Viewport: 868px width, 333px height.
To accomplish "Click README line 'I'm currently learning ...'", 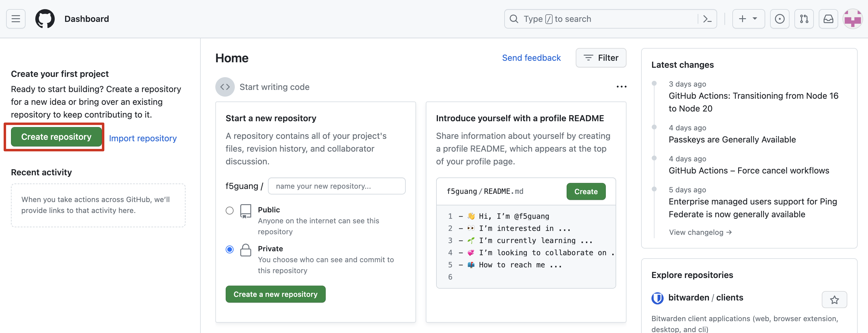I will [x=535, y=240].
